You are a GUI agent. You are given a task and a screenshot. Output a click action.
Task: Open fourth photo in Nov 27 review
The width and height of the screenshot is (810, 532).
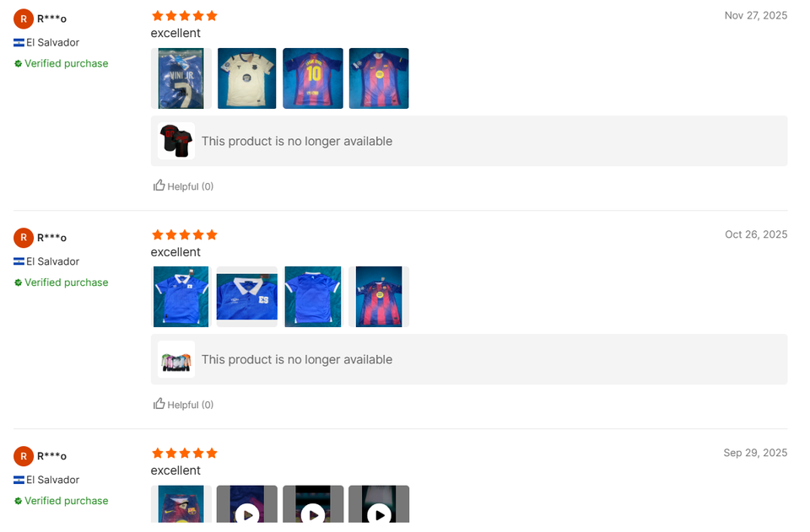pyautogui.click(x=379, y=78)
